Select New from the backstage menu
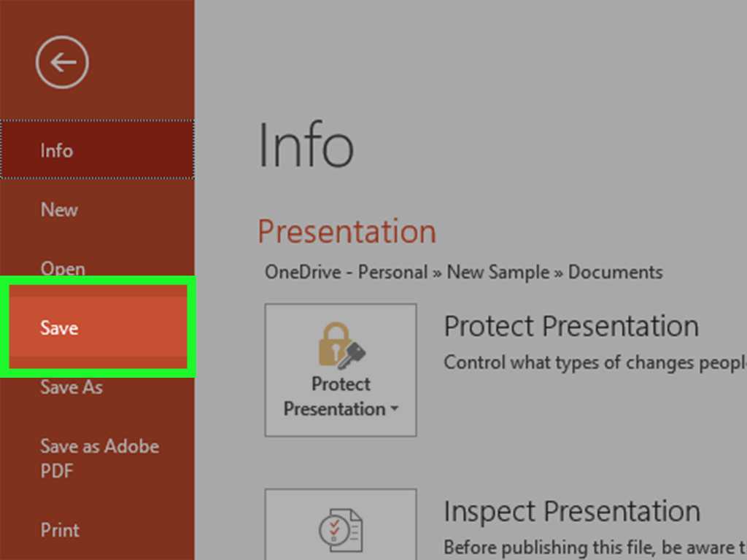 click(x=59, y=210)
